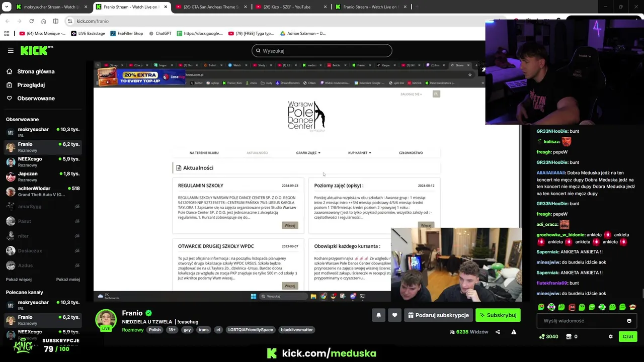Click the 18+ tag
The width and height of the screenshot is (644, 362).
tap(172, 330)
